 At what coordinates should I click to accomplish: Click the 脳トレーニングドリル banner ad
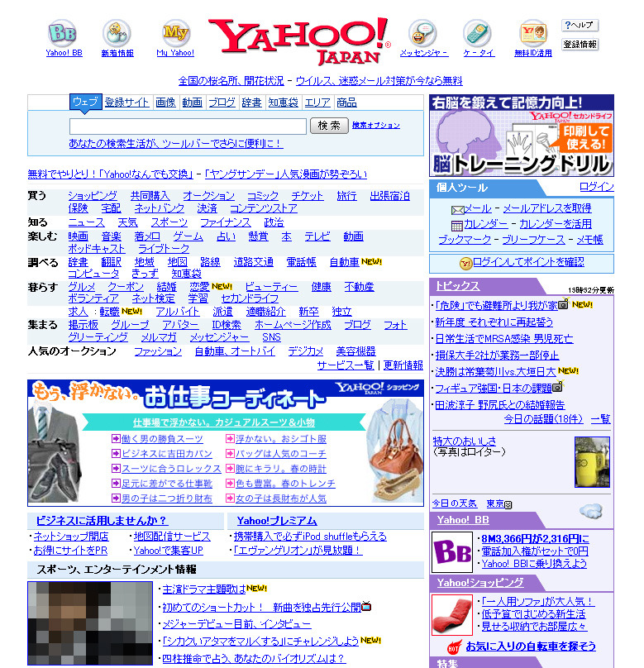point(522,136)
